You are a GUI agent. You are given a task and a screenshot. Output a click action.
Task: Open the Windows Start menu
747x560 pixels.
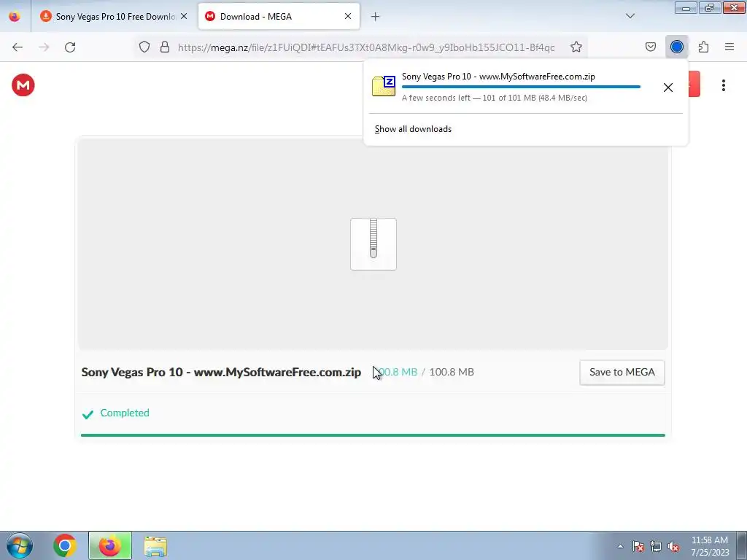pyautogui.click(x=19, y=545)
